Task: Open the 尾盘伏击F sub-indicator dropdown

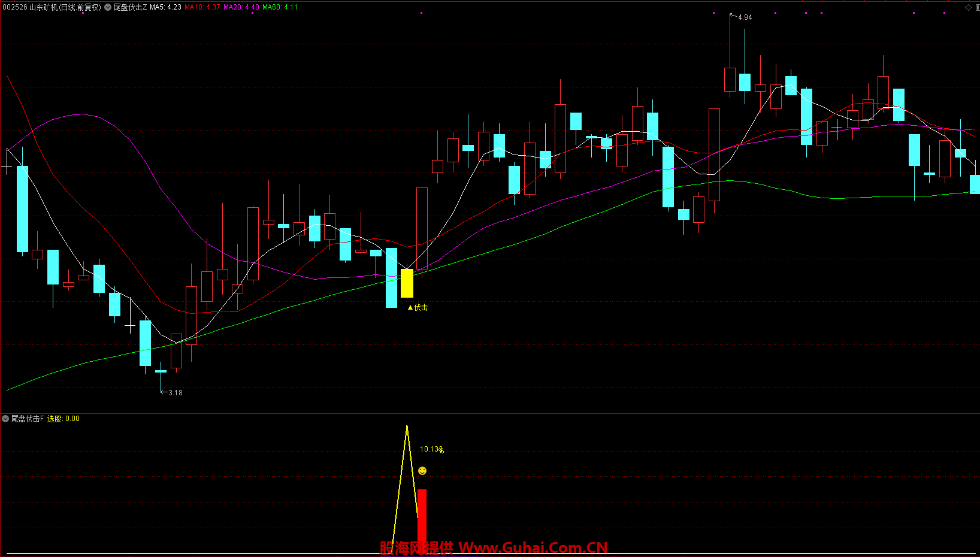Action: pyautogui.click(x=5, y=419)
